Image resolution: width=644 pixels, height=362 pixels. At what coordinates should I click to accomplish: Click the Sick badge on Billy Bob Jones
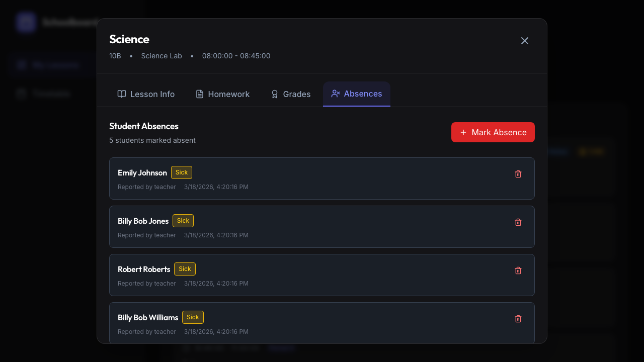(183, 221)
